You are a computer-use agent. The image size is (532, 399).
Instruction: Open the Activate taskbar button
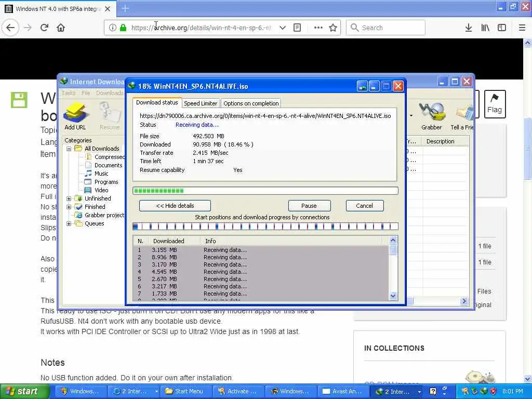[238, 392]
